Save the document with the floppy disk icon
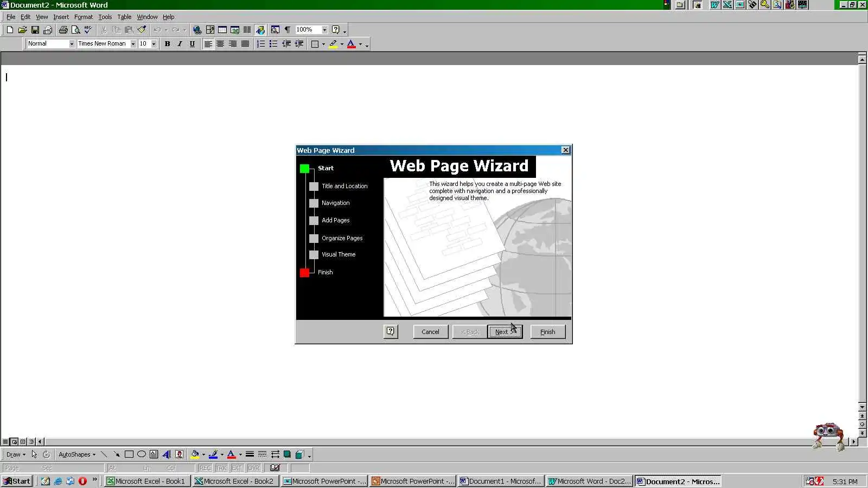The image size is (868, 488). pos(35,30)
